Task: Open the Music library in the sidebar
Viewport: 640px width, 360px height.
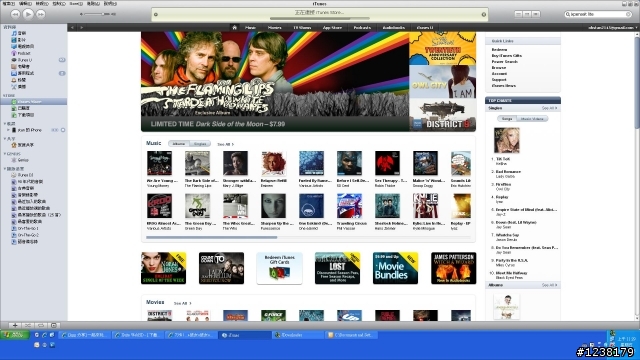Action: [x=21, y=33]
